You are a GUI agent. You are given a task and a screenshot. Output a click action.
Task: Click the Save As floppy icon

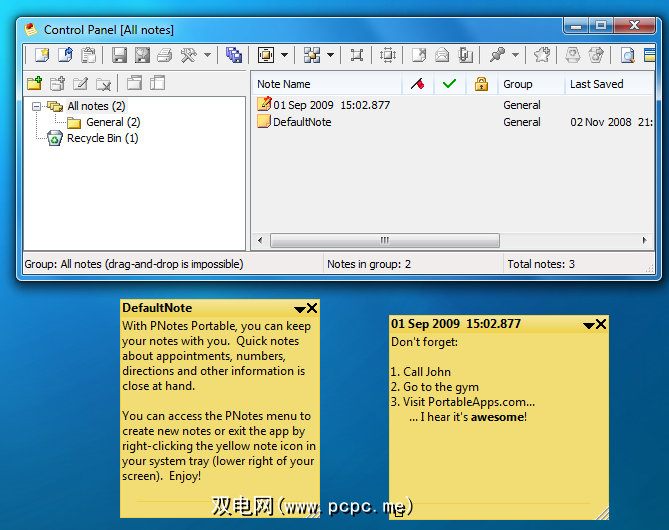click(142, 55)
